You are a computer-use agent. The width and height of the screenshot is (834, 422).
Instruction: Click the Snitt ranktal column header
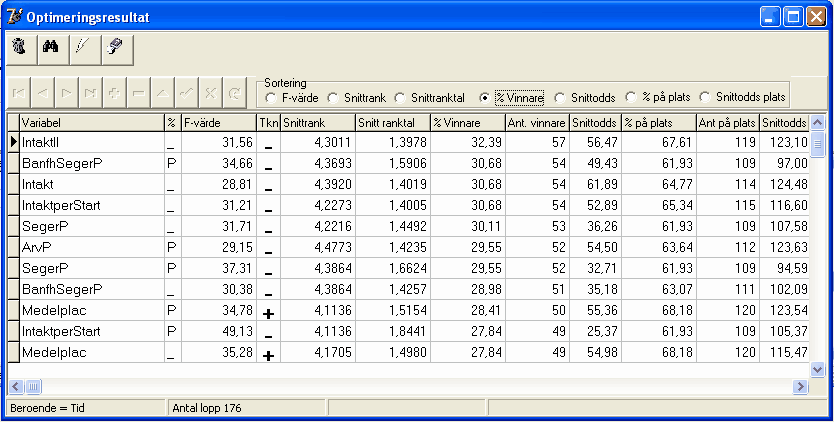[393, 123]
